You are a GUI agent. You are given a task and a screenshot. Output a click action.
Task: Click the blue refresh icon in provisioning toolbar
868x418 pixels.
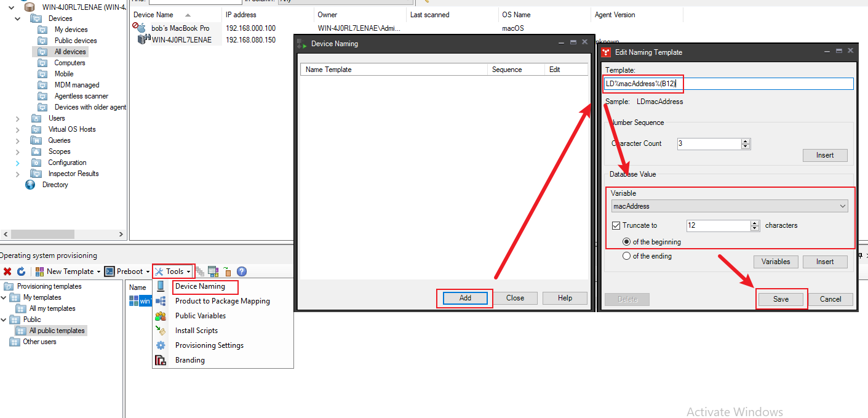tap(21, 271)
